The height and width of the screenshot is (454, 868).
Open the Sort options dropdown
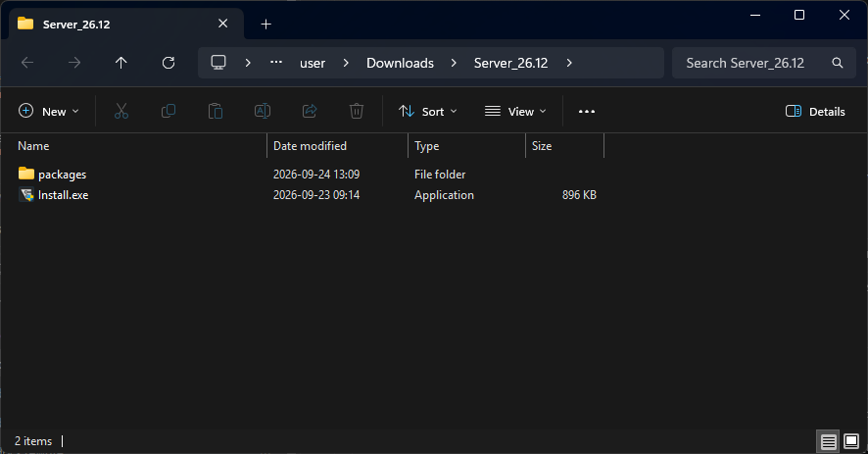[428, 112]
